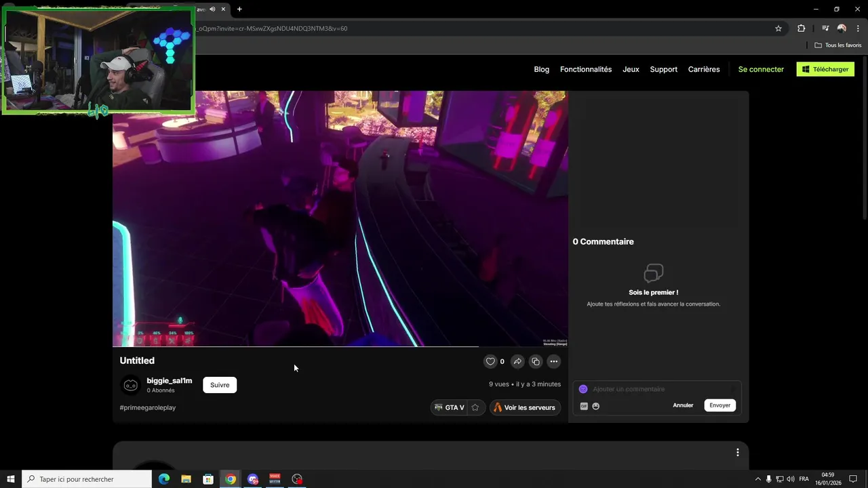The width and height of the screenshot is (868, 488).
Task: Open Microsoft Edge from the taskbar
Action: click(164, 479)
